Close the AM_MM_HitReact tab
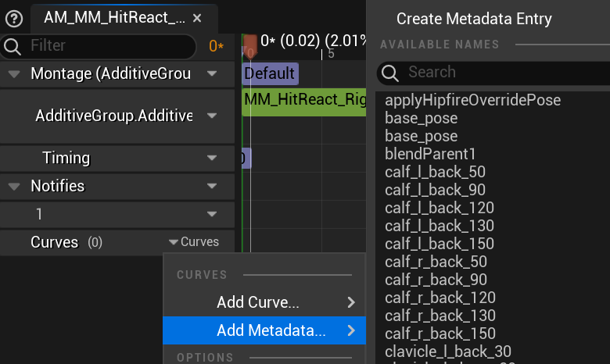The width and height of the screenshot is (610, 364). pyautogui.click(x=196, y=17)
